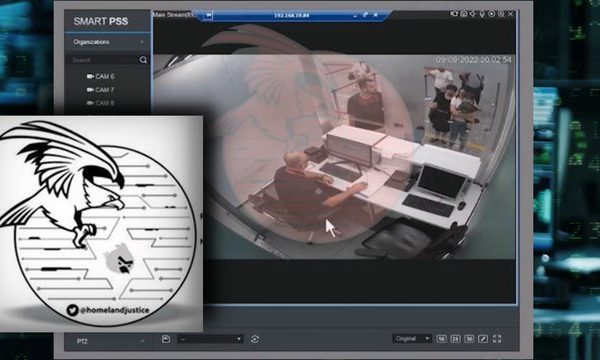Click the refresh cycle icon in bottom bar
Image resolution: width=600 pixels, height=360 pixels.
pyautogui.click(x=255, y=339)
